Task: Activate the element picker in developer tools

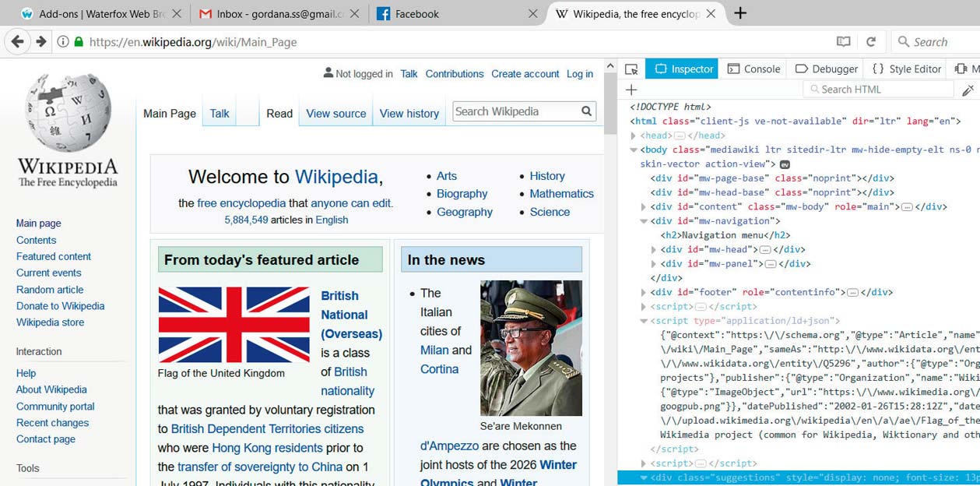Action: tap(631, 69)
